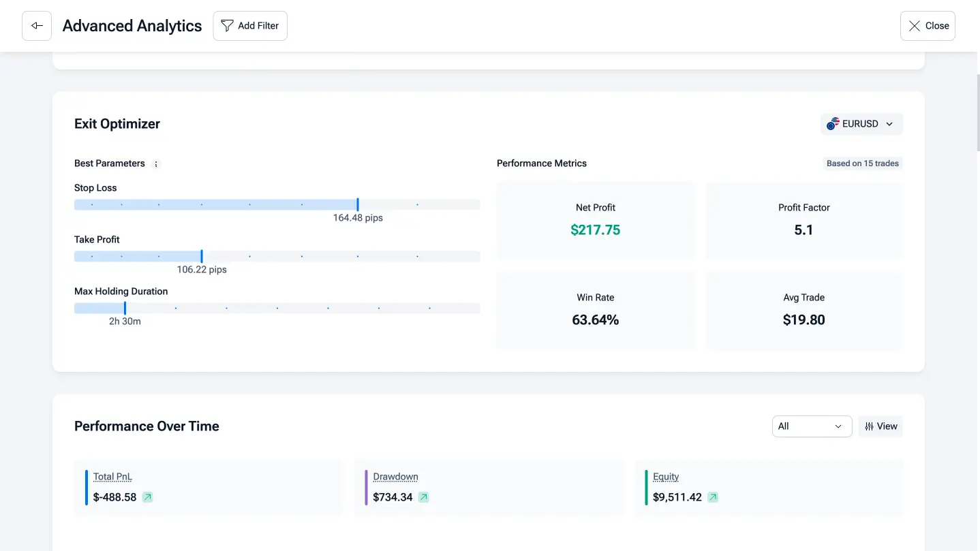The image size is (980, 551).
Task: Click the info icon beside Best Parameters
Action: [x=156, y=164]
